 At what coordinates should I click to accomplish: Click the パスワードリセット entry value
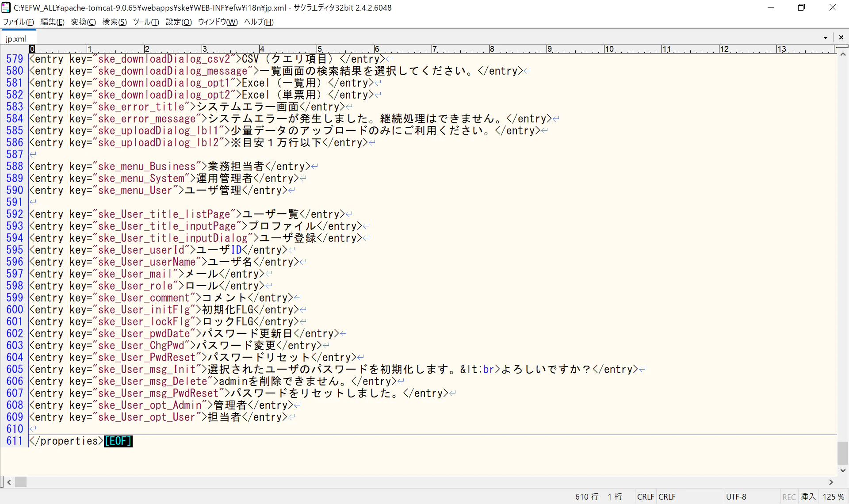coord(259,357)
